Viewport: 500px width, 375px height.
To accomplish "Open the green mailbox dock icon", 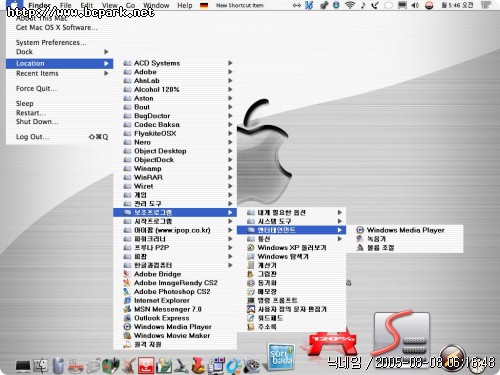I will [111, 365].
